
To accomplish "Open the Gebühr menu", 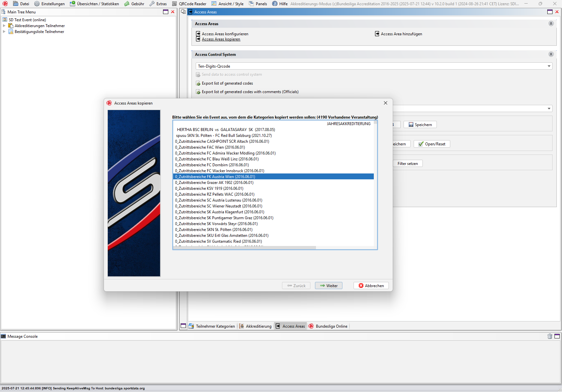I will tap(134, 4).
